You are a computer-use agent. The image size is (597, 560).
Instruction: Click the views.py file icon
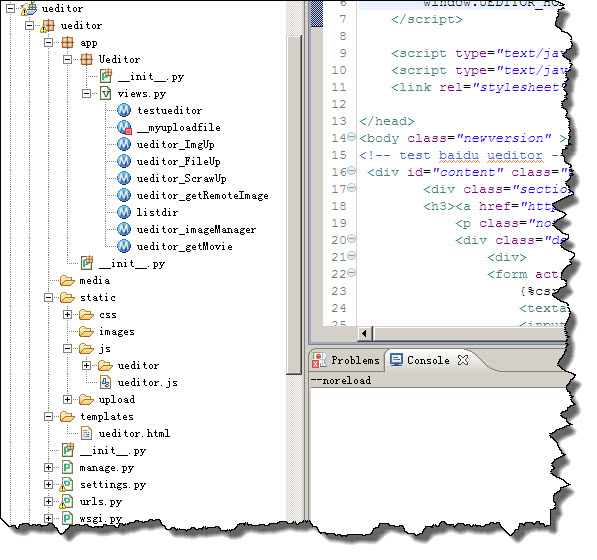click(105, 93)
